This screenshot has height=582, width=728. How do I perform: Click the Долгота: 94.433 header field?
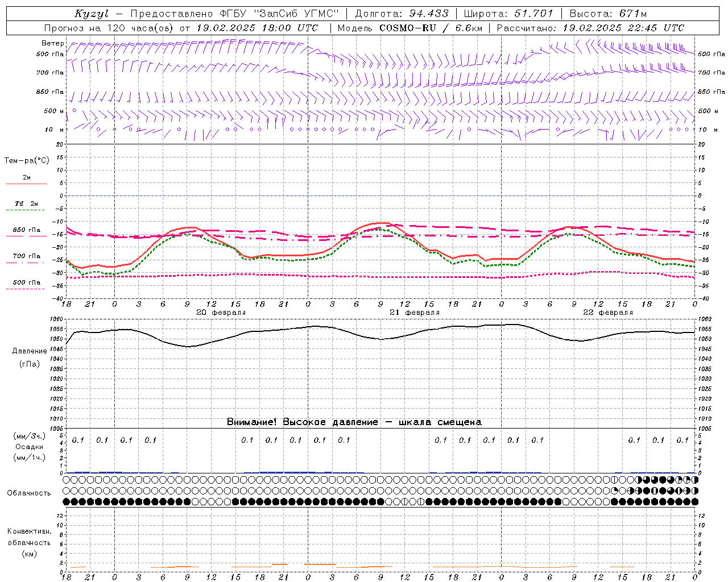(x=402, y=14)
